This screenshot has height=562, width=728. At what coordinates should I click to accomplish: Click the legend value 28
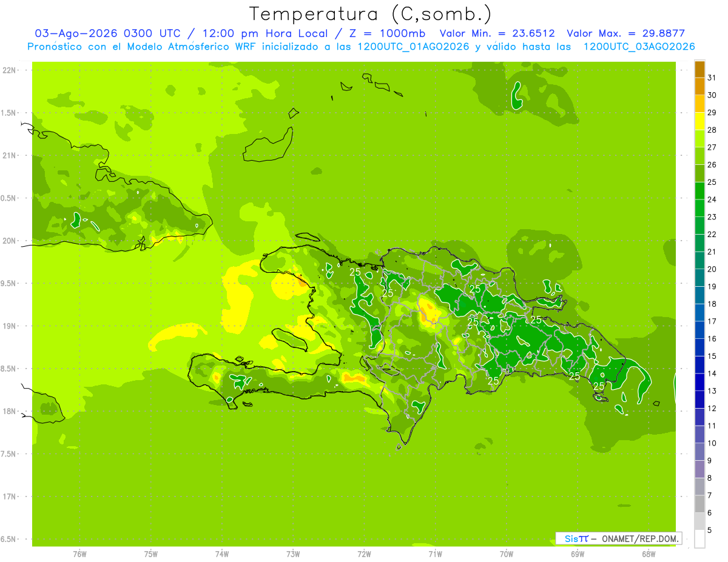point(712,130)
